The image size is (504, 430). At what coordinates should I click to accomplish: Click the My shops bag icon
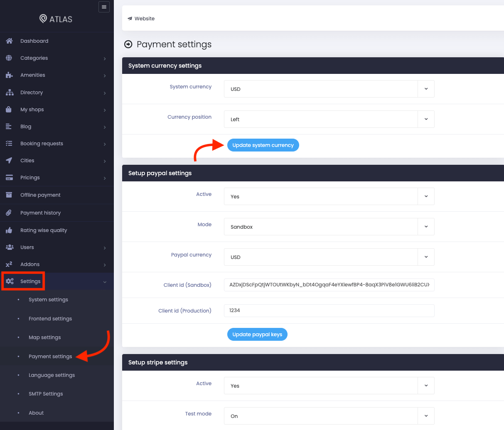pos(9,110)
